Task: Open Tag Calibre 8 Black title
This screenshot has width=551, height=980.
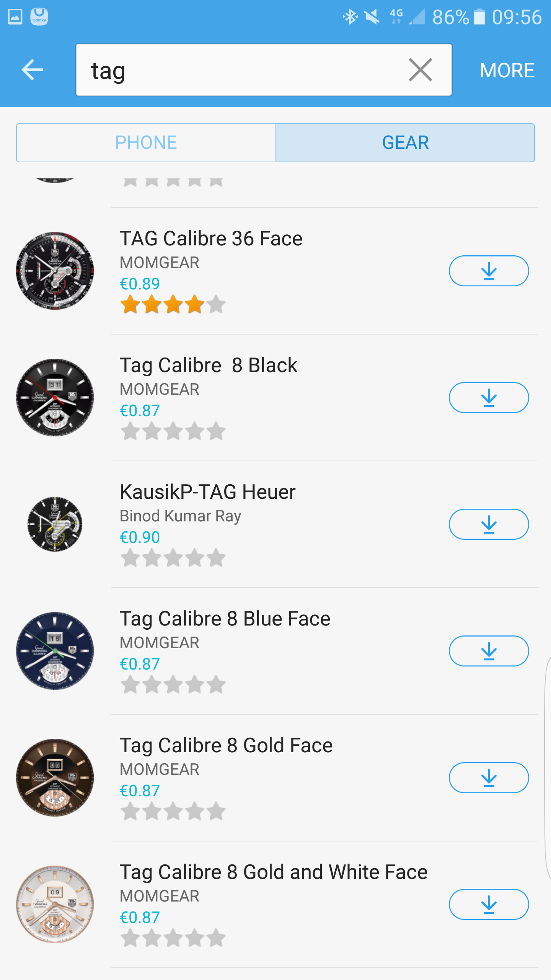Action: tap(209, 365)
